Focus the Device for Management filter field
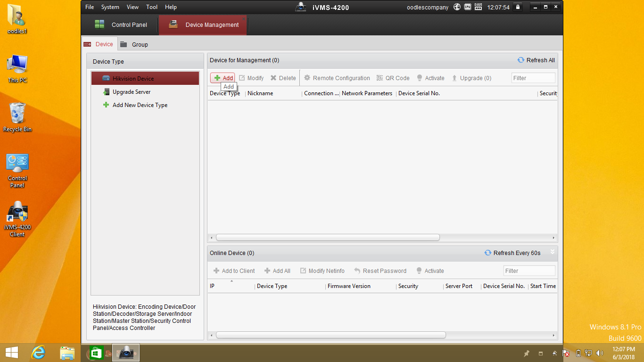This screenshot has width=644, height=362. [533, 78]
